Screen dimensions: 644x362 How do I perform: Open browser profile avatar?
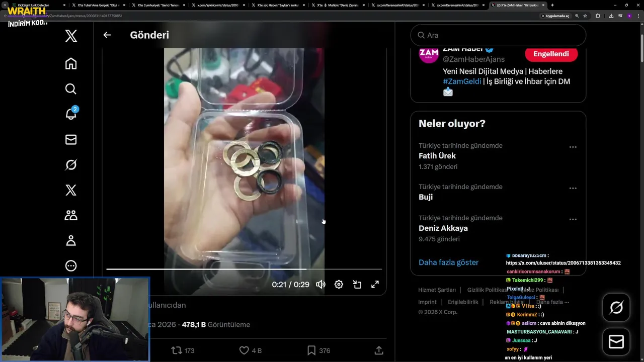(629, 16)
